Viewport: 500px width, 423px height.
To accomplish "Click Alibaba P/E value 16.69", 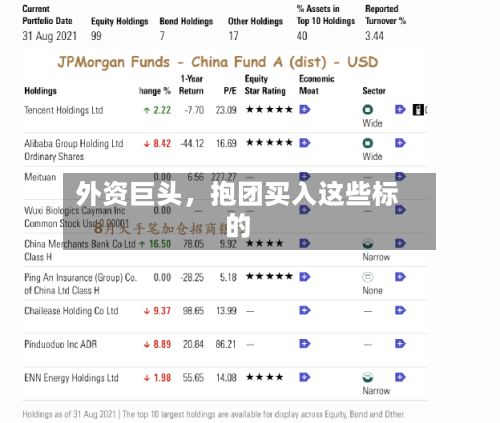I will 226,144.
